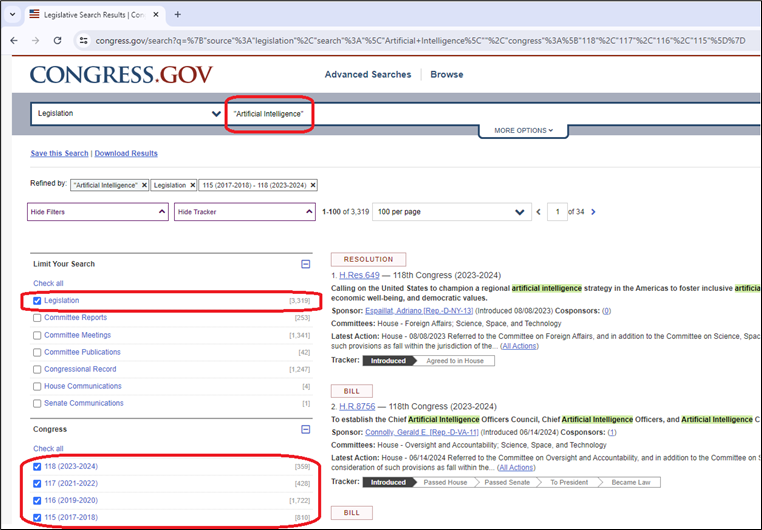The height and width of the screenshot is (530, 762).
Task: Go to next results page arrow
Action: click(593, 212)
